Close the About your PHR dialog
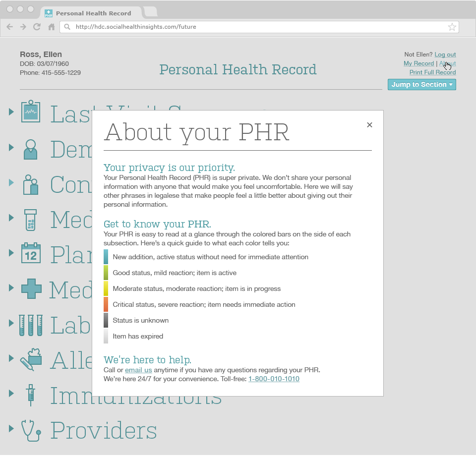The width and height of the screenshot is (476, 456). point(369,125)
